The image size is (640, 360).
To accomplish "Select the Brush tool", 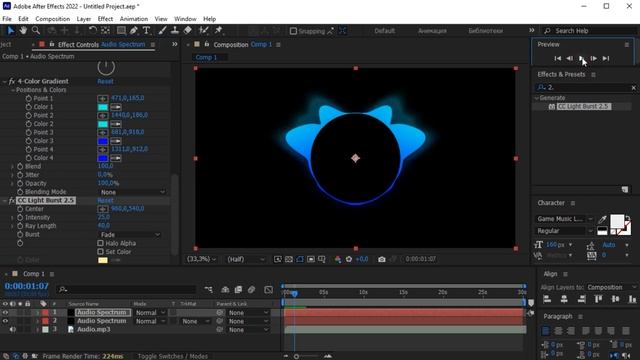I will tap(162, 31).
